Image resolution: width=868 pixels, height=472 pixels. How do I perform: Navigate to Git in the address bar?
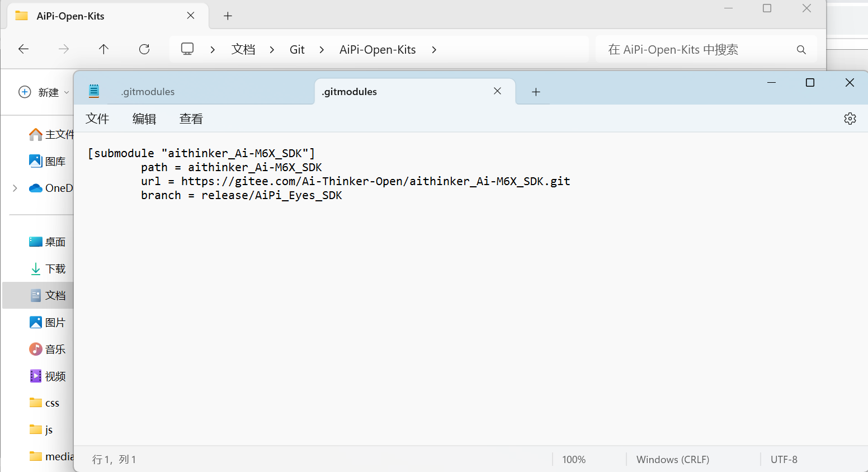coord(297,49)
